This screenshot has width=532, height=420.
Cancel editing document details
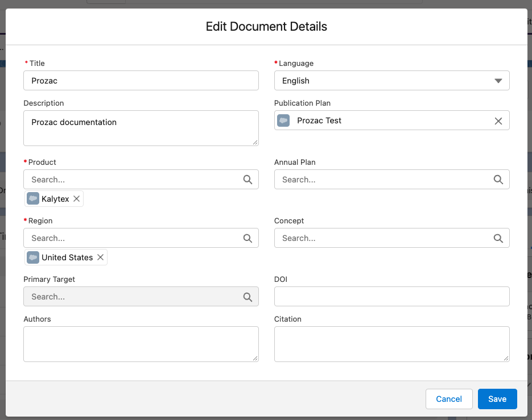click(x=448, y=399)
